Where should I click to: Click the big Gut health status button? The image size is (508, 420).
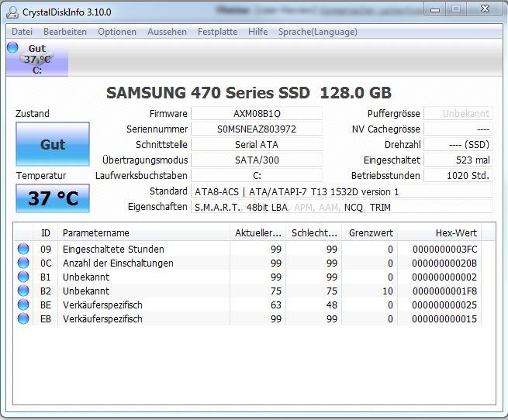point(53,144)
